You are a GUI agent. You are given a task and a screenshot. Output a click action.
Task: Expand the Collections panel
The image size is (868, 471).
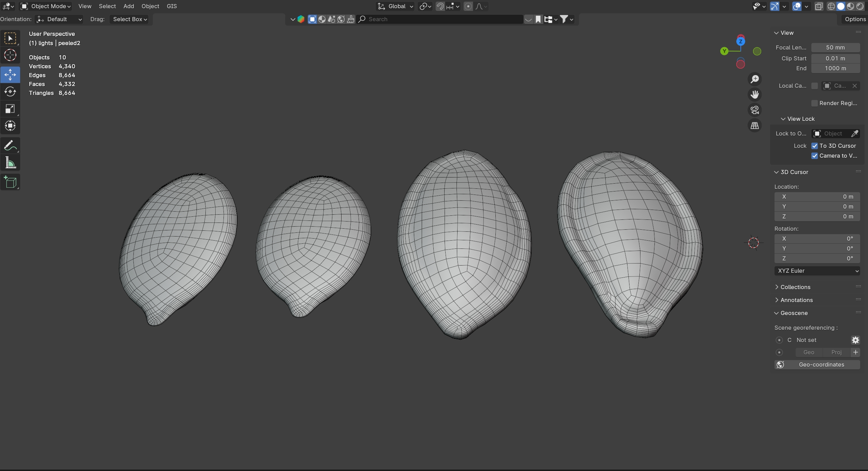tap(795, 287)
